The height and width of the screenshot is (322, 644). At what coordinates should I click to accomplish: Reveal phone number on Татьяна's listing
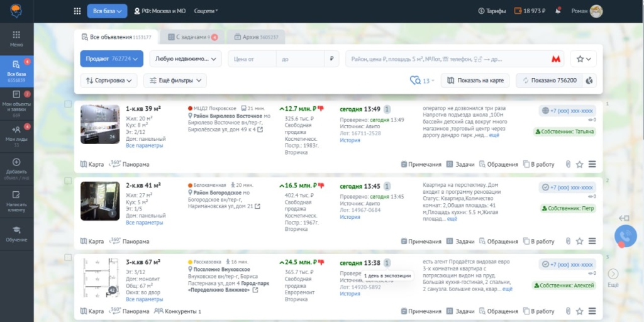click(x=568, y=111)
